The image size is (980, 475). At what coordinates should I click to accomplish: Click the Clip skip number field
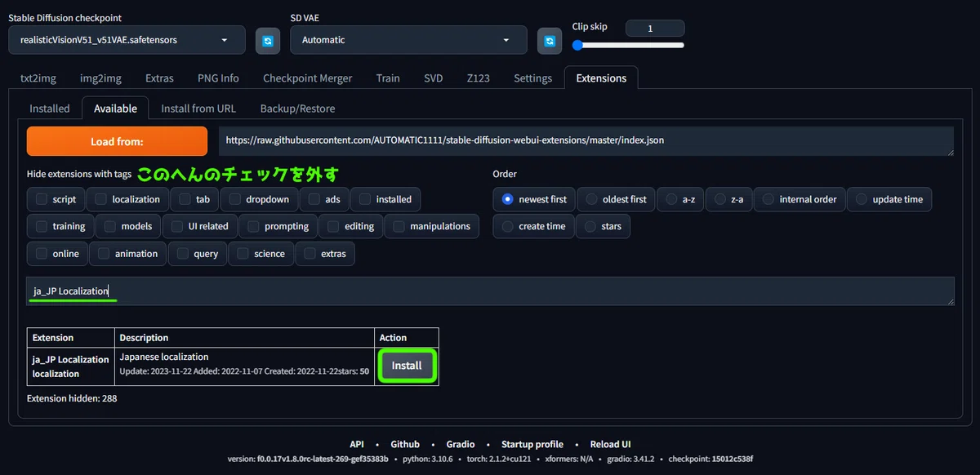(654, 29)
